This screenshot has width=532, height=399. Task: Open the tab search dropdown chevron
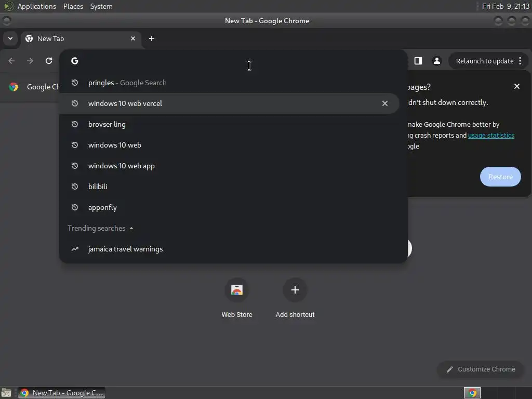[x=10, y=38]
